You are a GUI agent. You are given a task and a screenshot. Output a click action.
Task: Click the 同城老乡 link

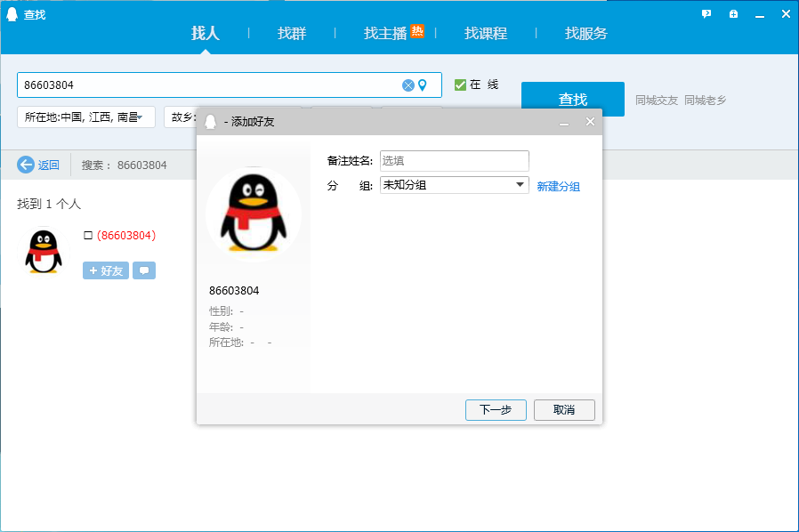tap(706, 101)
